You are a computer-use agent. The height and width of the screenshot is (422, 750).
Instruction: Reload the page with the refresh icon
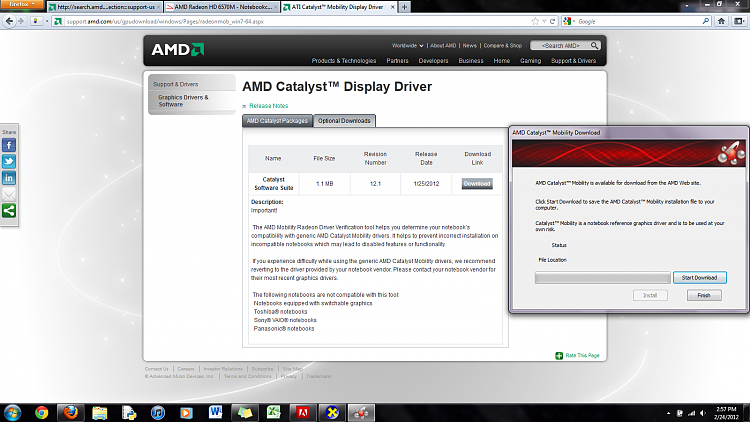(552, 22)
